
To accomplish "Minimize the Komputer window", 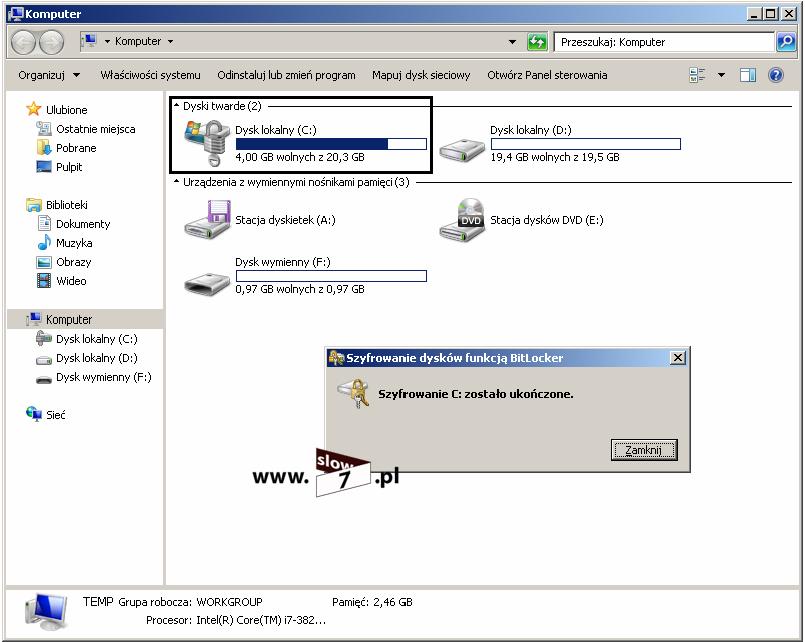I will (754, 14).
